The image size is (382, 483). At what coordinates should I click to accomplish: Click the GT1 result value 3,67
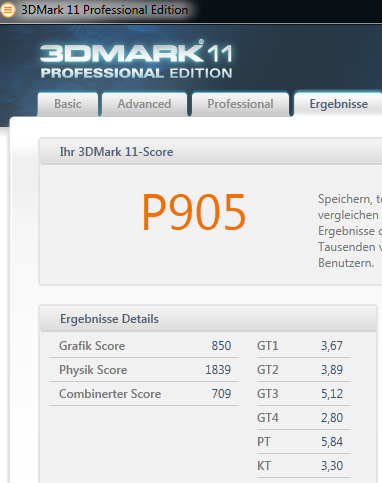tap(332, 346)
